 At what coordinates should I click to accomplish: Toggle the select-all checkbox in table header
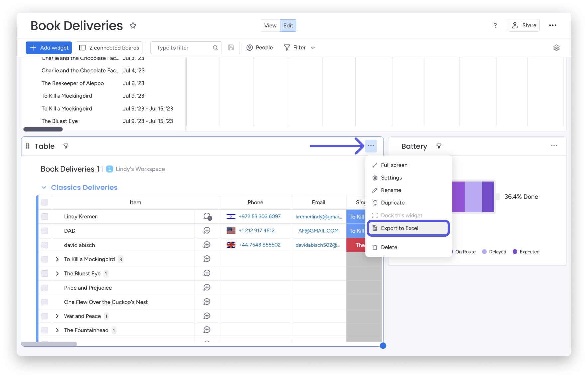(45, 202)
